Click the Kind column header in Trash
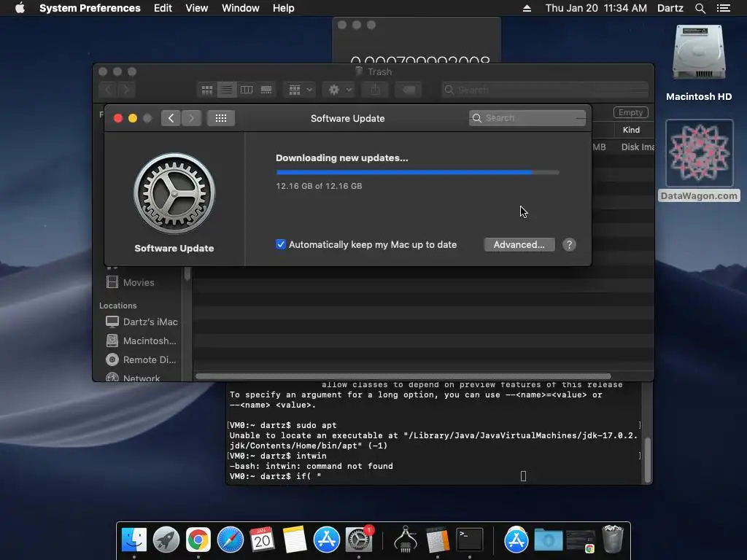 point(631,130)
